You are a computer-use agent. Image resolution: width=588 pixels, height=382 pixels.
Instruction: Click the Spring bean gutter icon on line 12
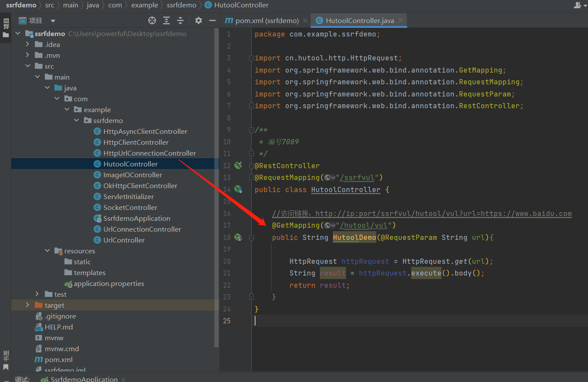238,165
